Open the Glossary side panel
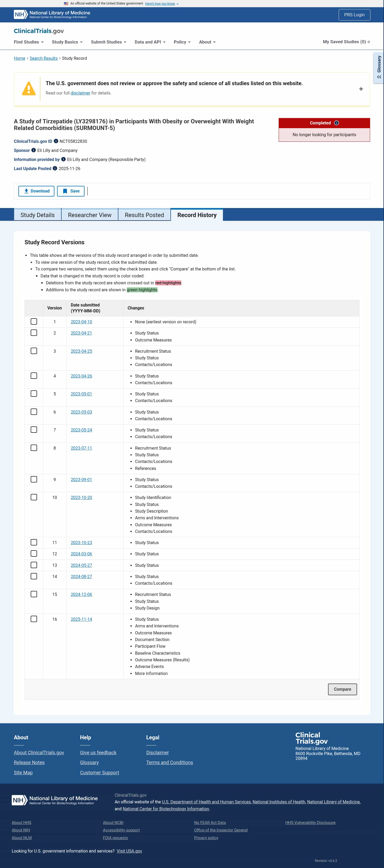The image size is (384, 868). point(379,68)
